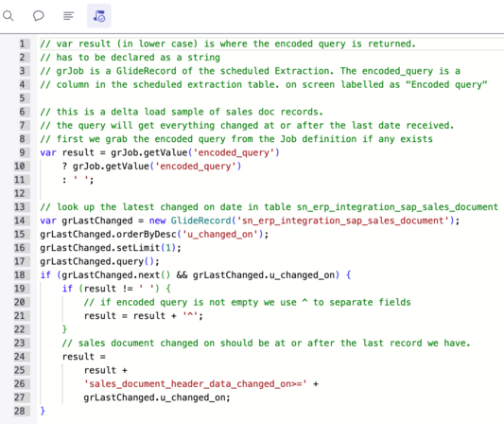This screenshot has height=424, width=504.
Task: Click line number 1 in gutter
Action: [x=22, y=44]
